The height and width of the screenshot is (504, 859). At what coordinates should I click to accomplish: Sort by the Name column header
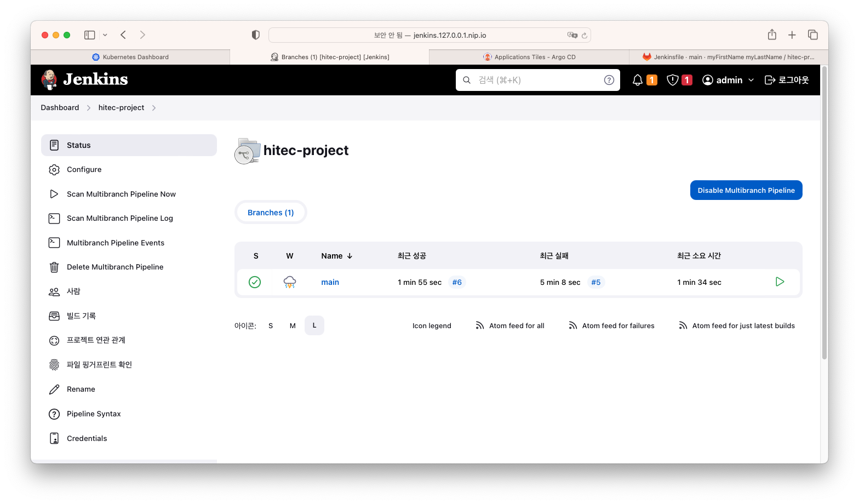(336, 256)
